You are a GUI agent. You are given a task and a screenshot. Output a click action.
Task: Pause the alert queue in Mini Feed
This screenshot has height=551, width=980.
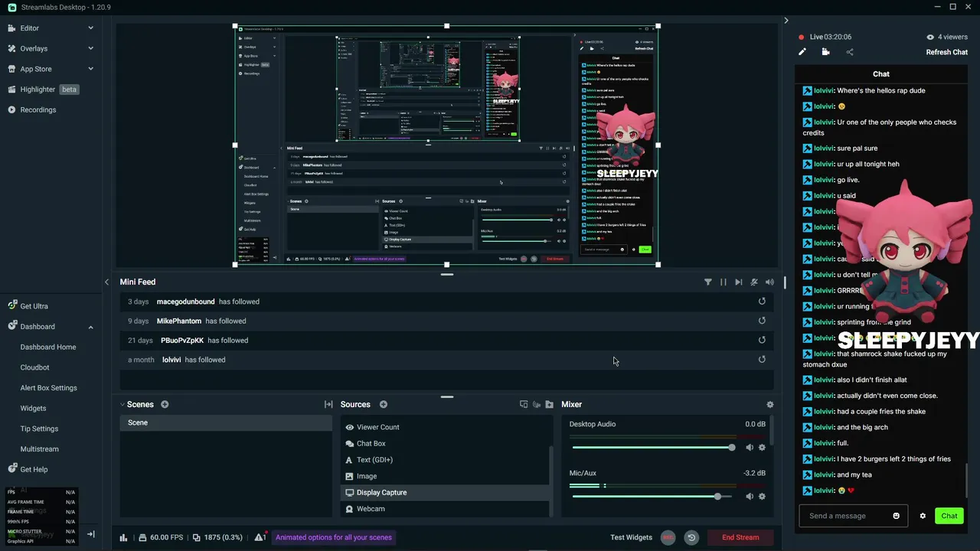click(723, 282)
